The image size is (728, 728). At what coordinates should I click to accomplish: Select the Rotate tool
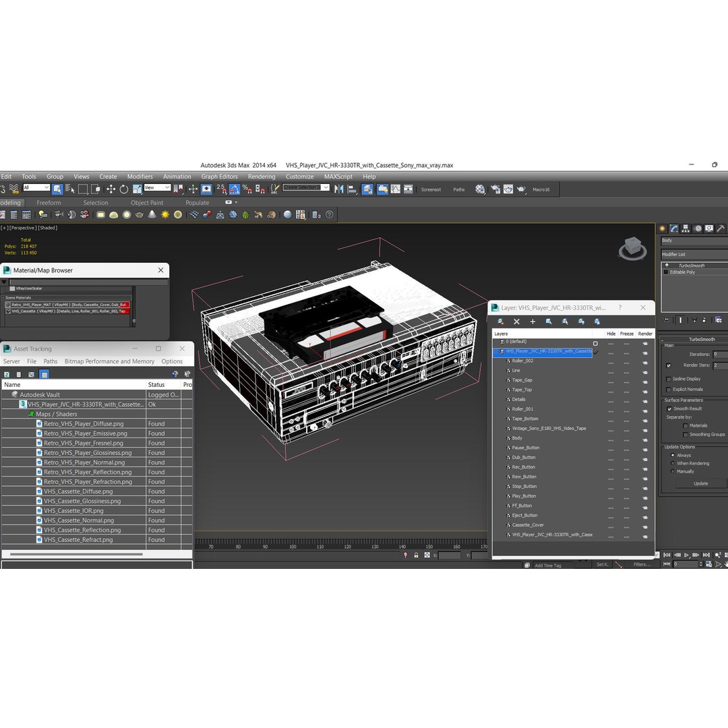pos(124,189)
